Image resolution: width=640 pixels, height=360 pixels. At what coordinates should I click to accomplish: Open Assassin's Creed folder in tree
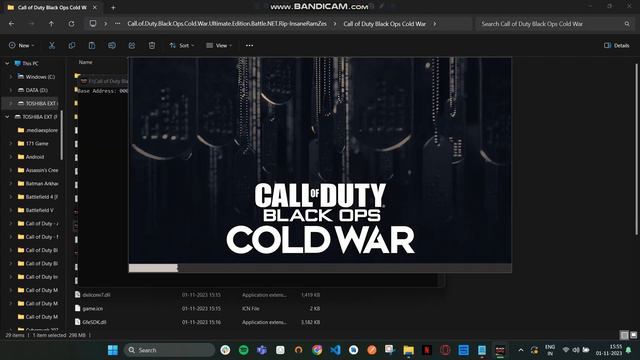click(x=42, y=170)
